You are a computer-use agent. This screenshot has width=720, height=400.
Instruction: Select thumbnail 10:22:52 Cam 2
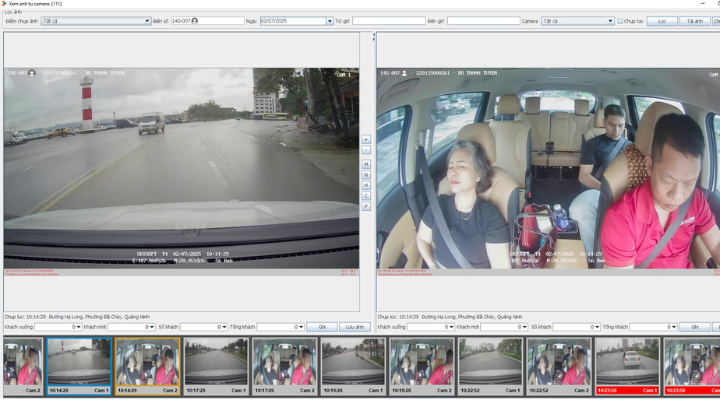tap(559, 366)
